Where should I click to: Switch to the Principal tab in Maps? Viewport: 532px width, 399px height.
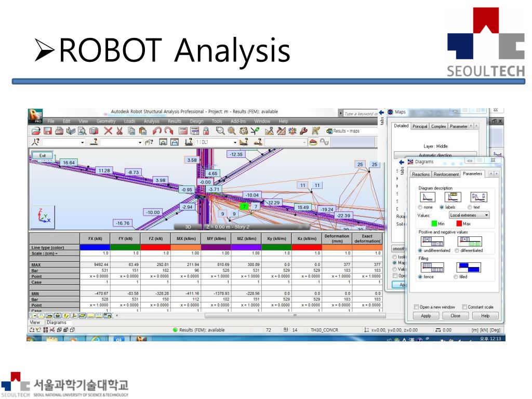(420, 126)
